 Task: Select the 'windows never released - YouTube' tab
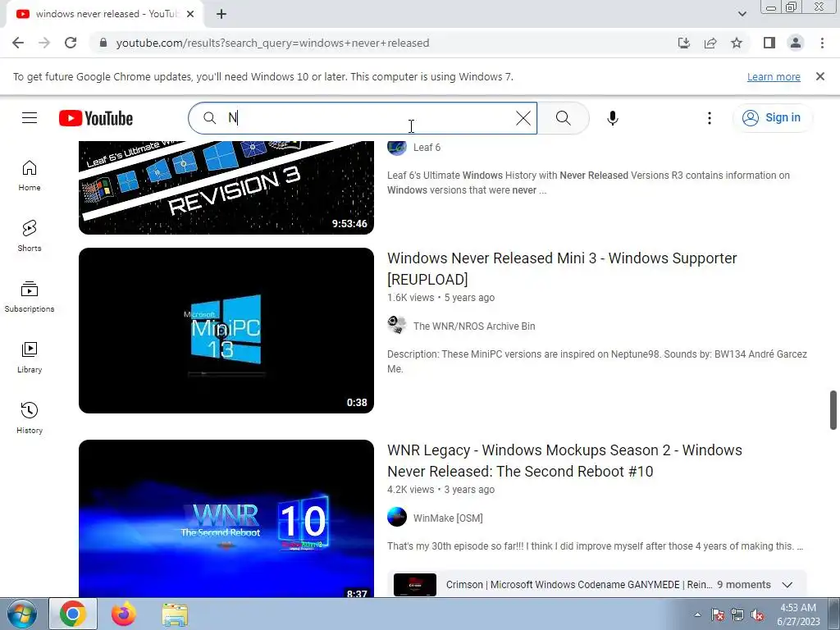tap(106, 14)
